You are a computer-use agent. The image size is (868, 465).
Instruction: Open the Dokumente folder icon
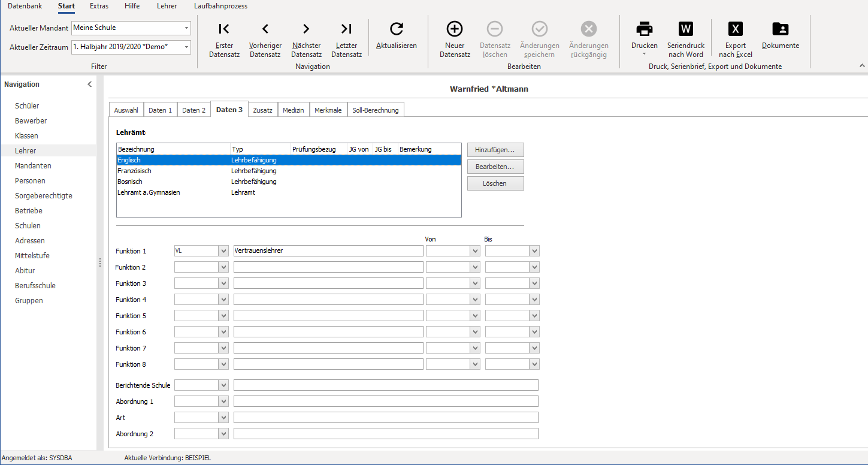click(781, 29)
